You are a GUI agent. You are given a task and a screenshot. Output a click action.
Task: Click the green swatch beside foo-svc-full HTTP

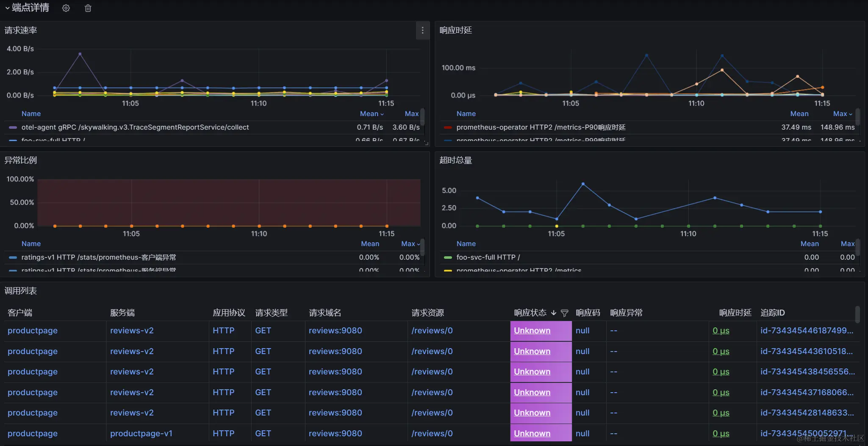point(449,257)
